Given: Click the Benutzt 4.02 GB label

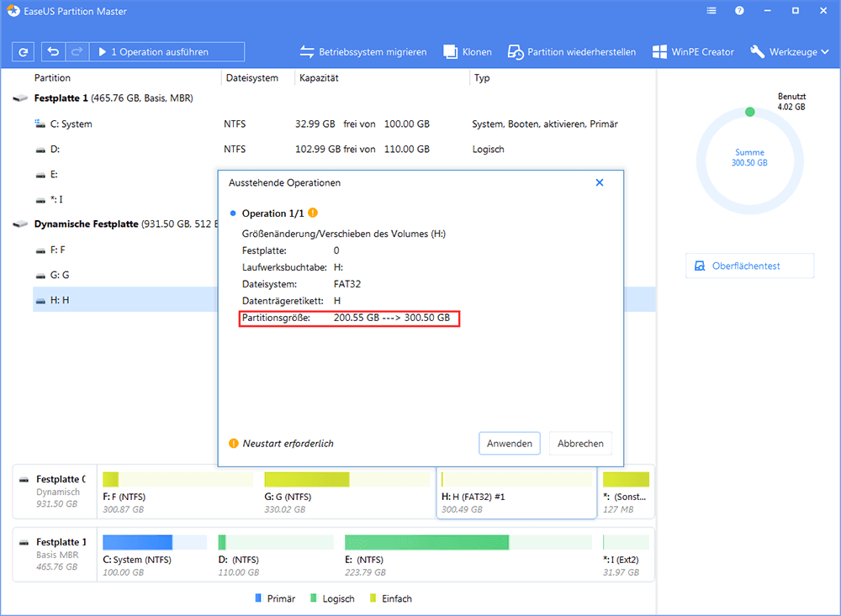Looking at the screenshot, I should point(791,102).
